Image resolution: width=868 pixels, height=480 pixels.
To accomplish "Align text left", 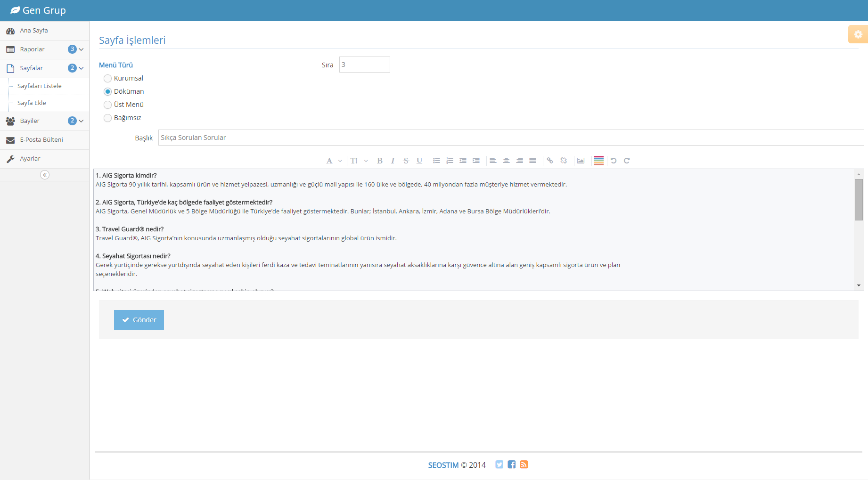I will point(493,161).
